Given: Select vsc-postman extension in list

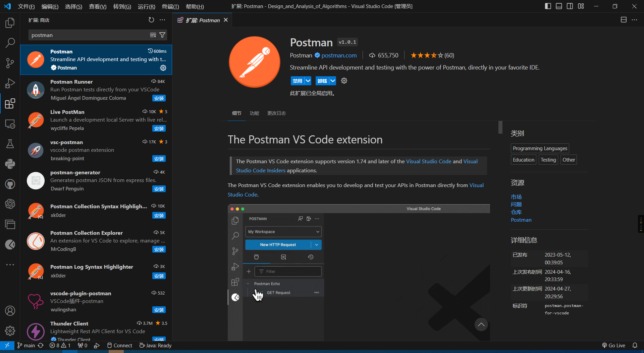Looking at the screenshot, I should 96,150.
